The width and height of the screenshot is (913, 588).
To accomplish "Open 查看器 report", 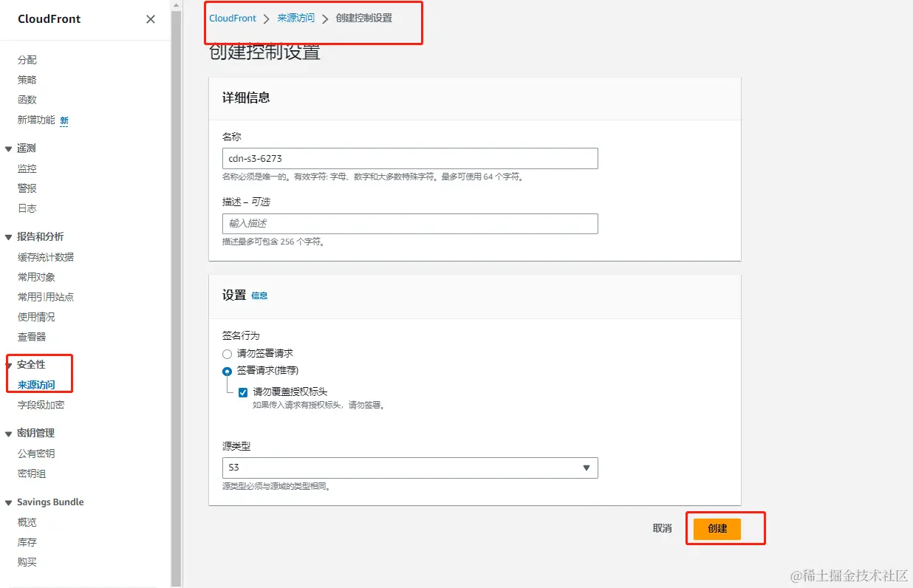I will pyautogui.click(x=32, y=337).
